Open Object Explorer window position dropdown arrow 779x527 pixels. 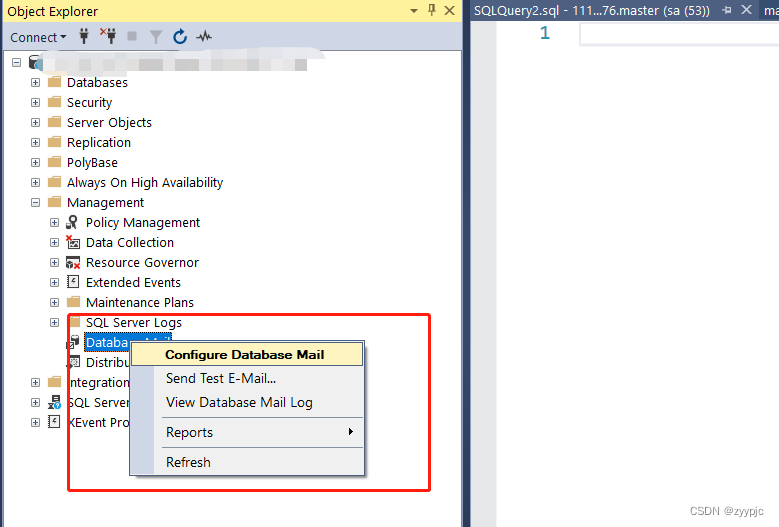point(414,11)
